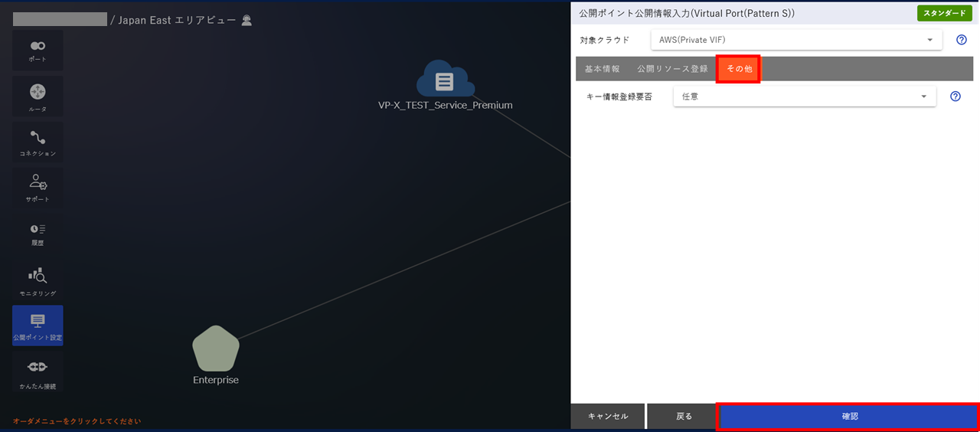
Task: Select the VP-X_TEST_Service_Premium cloud node
Action: pos(445,80)
